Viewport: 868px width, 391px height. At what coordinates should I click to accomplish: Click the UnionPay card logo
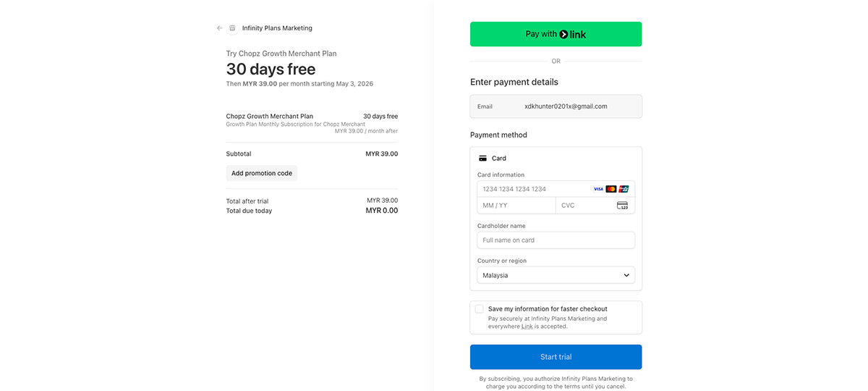[x=624, y=189]
